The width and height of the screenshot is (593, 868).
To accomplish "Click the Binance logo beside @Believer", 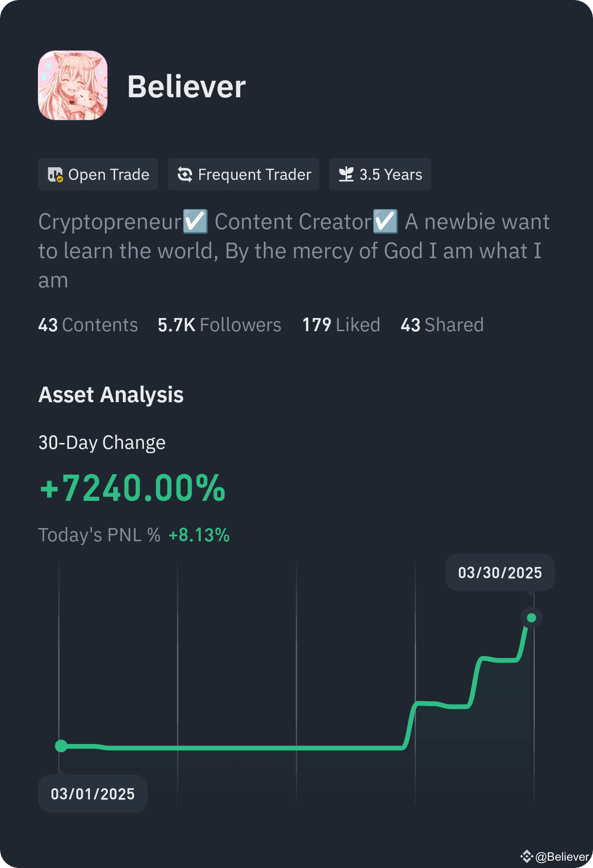I will click(526, 856).
